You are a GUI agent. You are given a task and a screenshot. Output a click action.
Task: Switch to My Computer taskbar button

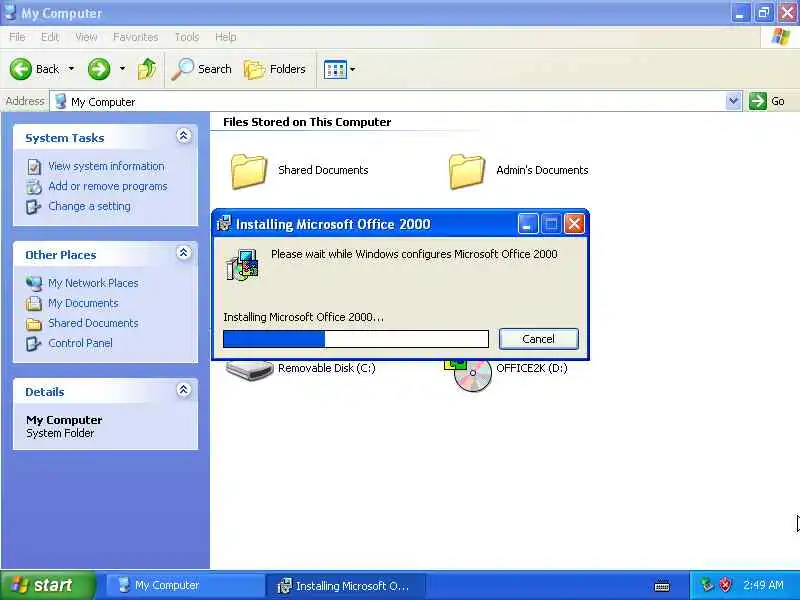184,585
